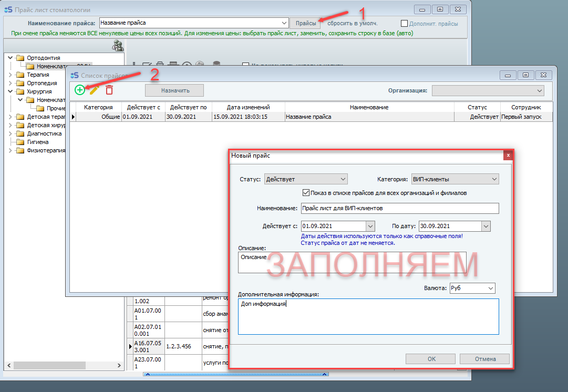Click the green plus add price list icon
This screenshot has height=392, width=568.
pyautogui.click(x=80, y=90)
